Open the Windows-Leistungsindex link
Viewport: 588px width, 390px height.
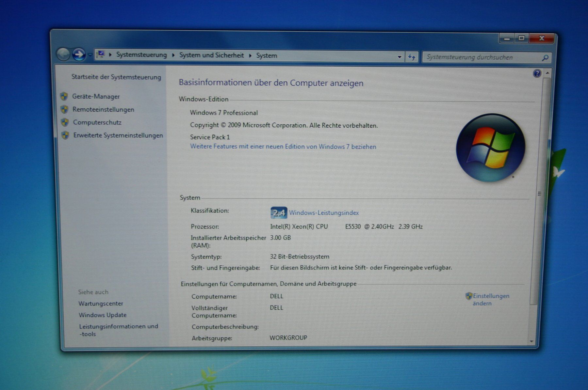324,213
